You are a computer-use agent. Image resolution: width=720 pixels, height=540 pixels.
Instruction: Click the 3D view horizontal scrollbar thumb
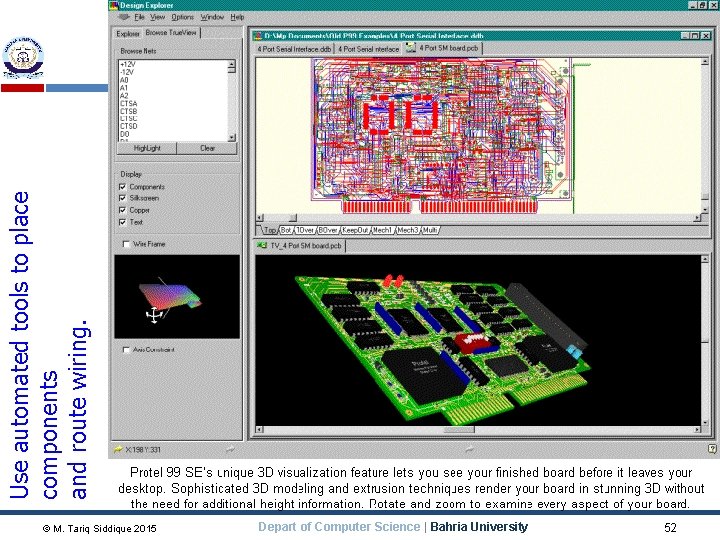point(458,430)
